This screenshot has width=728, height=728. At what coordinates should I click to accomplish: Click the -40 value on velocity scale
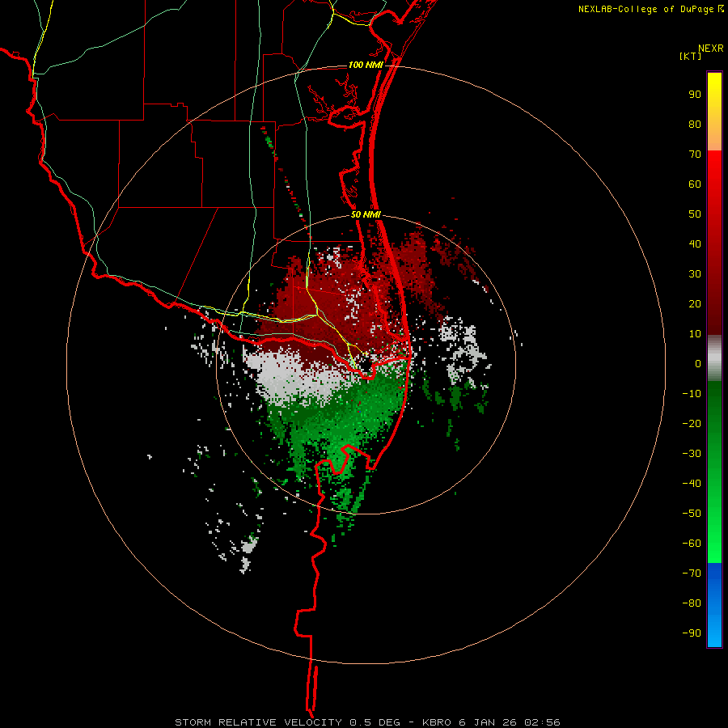(x=692, y=484)
